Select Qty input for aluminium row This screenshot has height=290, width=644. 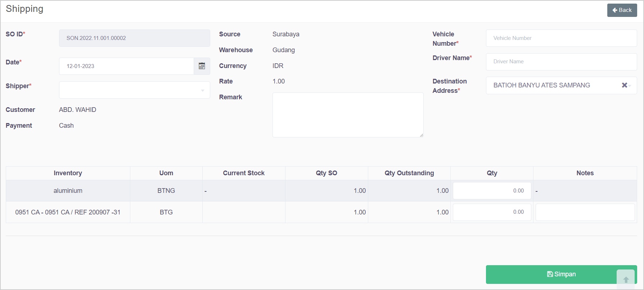[492, 191]
